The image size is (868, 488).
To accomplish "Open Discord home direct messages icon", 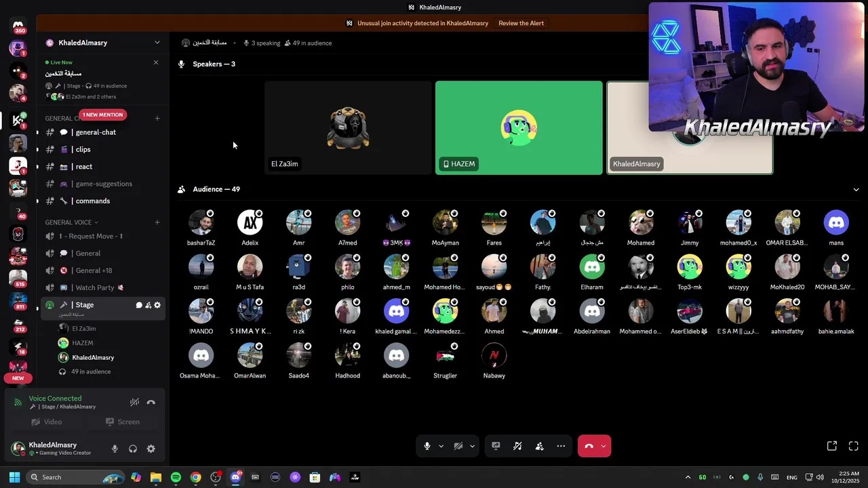I will (x=18, y=25).
